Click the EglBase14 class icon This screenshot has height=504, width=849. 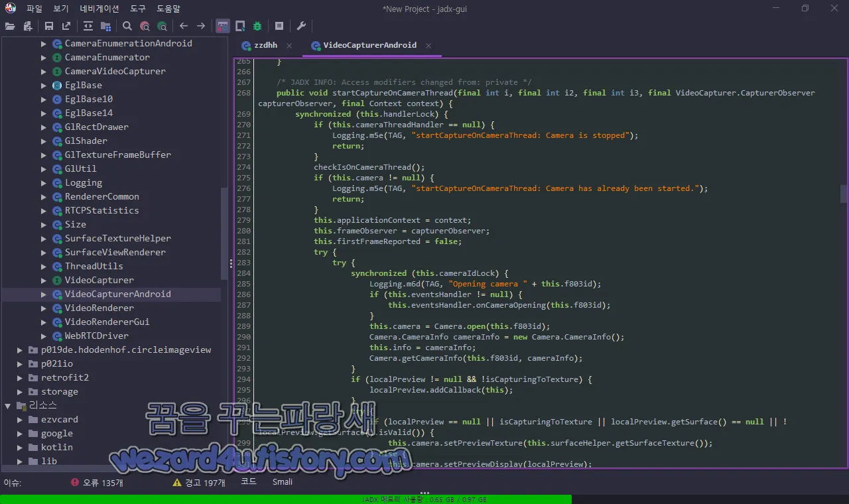57,113
